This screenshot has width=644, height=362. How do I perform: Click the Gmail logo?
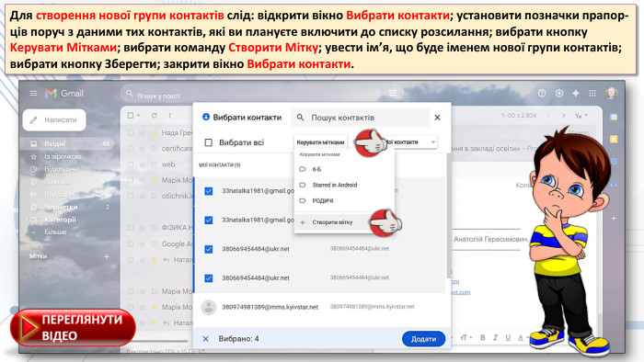[63, 94]
